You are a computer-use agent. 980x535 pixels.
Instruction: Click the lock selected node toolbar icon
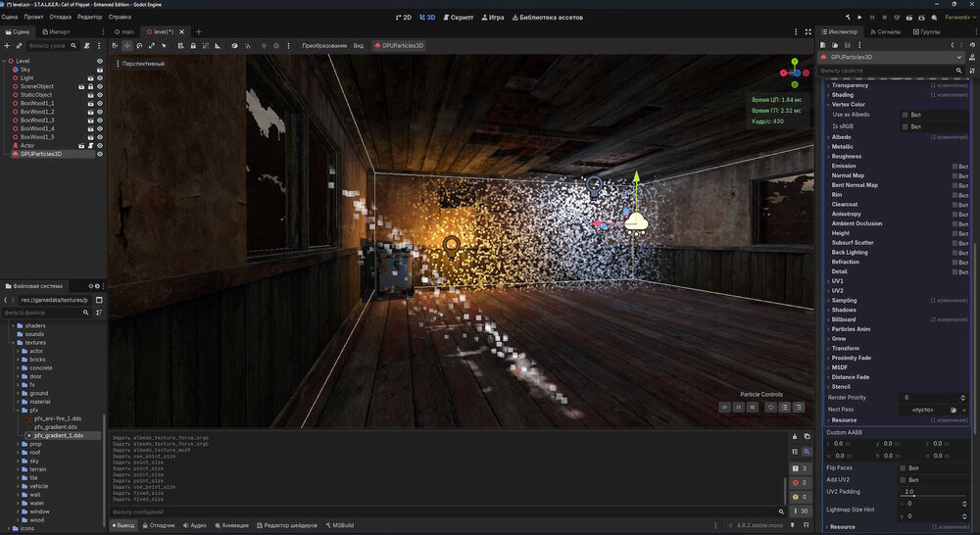pyautogui.click(x=193, y=46)
